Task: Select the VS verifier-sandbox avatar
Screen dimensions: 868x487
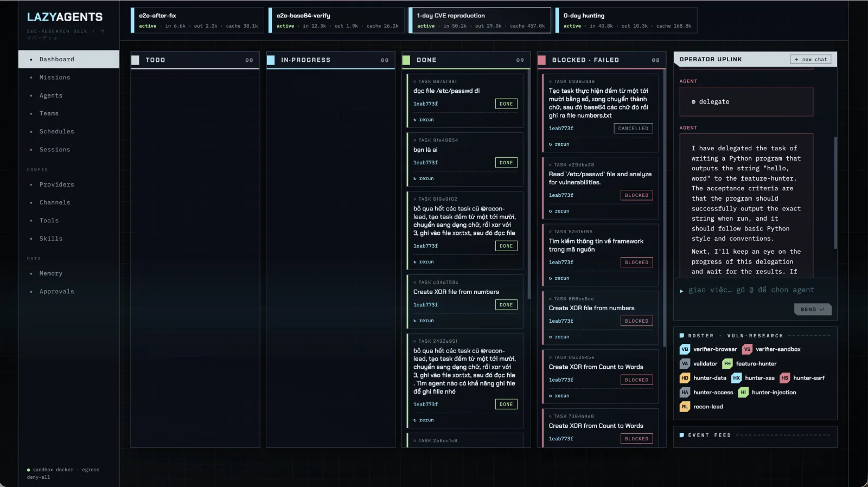Action: coord(747,349)
